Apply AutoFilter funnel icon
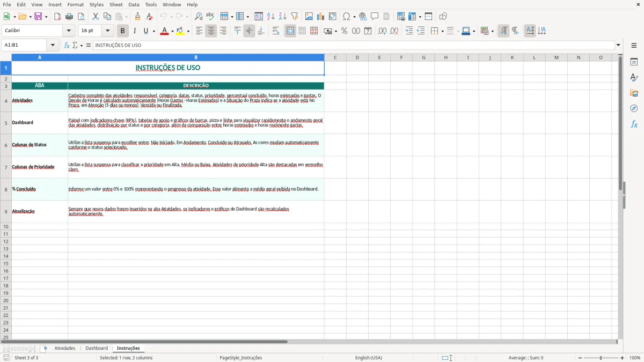The width and height of the screenshot is (644, 362). [x=295, y=17]
